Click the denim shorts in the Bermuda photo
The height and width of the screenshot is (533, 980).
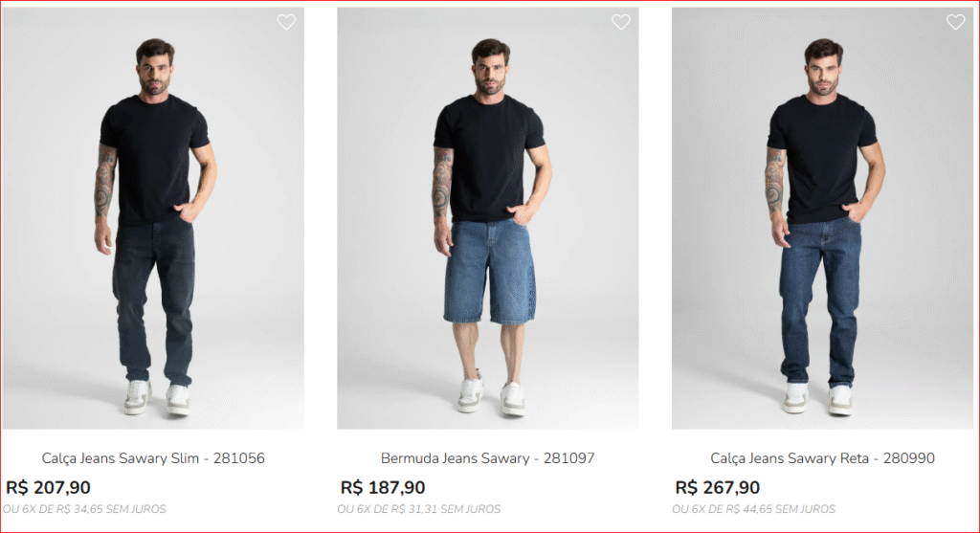[489, 273]
